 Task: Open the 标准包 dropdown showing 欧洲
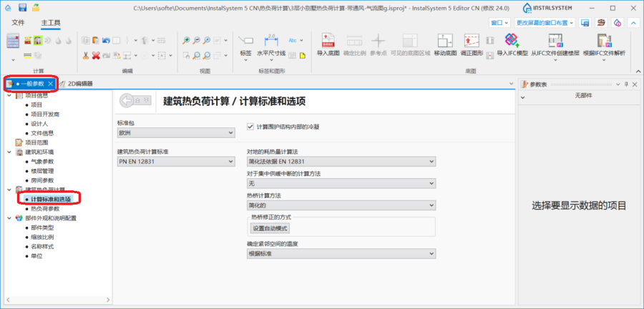(176, 132)
